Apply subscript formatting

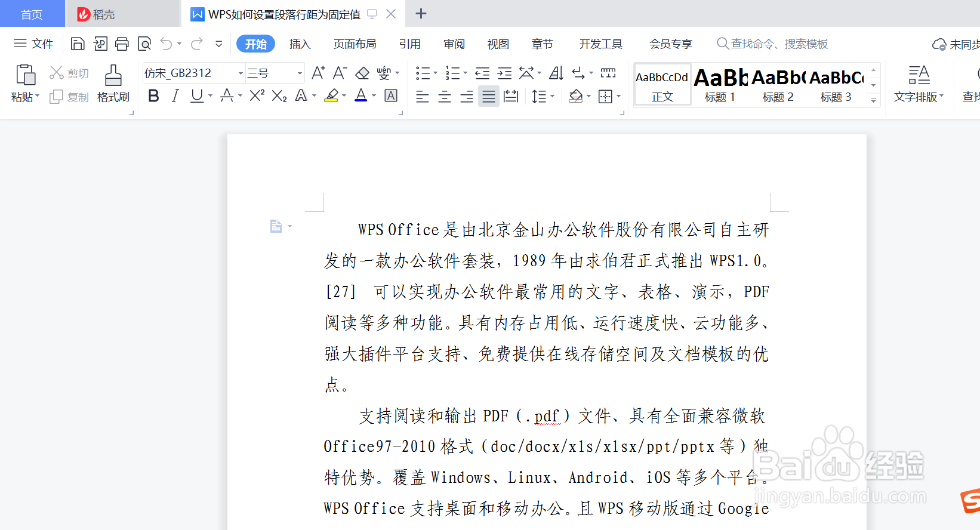coord(279,95)
